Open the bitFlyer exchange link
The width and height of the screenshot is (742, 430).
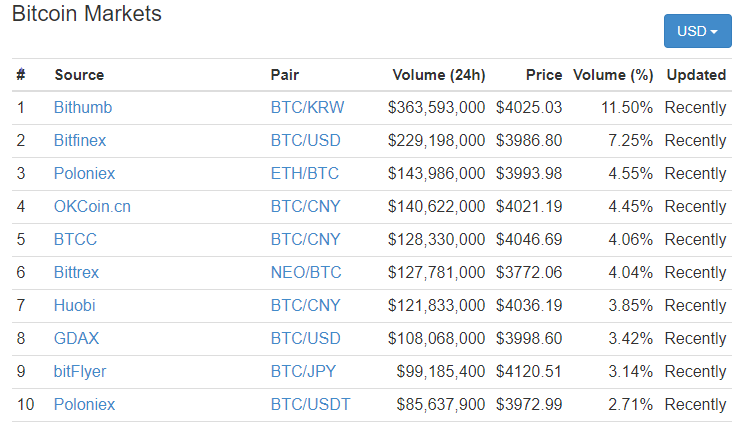tap(80, 371)
